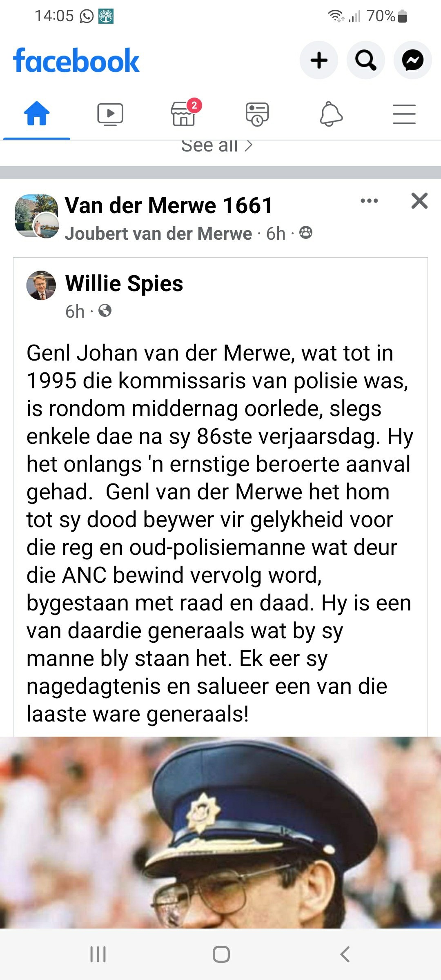Open the hamburger menu

[x=404, y=114]
